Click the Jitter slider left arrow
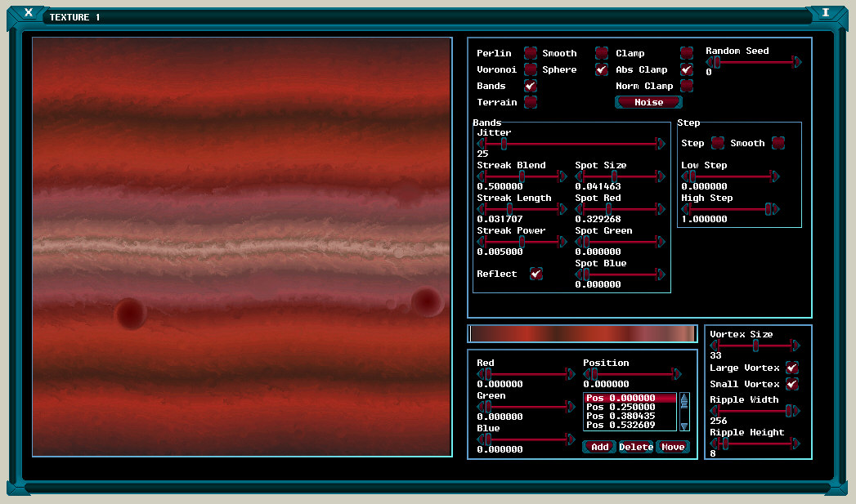 coord(481,144)
